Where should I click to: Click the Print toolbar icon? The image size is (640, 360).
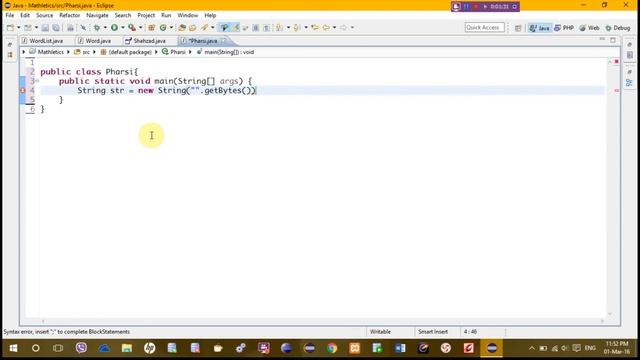tap(70, 28)
